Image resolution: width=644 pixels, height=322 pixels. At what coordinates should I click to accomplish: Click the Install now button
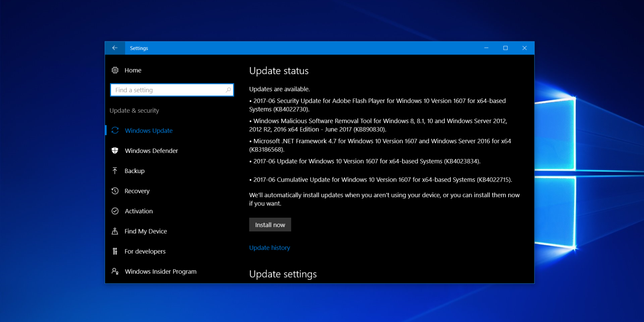270,225
